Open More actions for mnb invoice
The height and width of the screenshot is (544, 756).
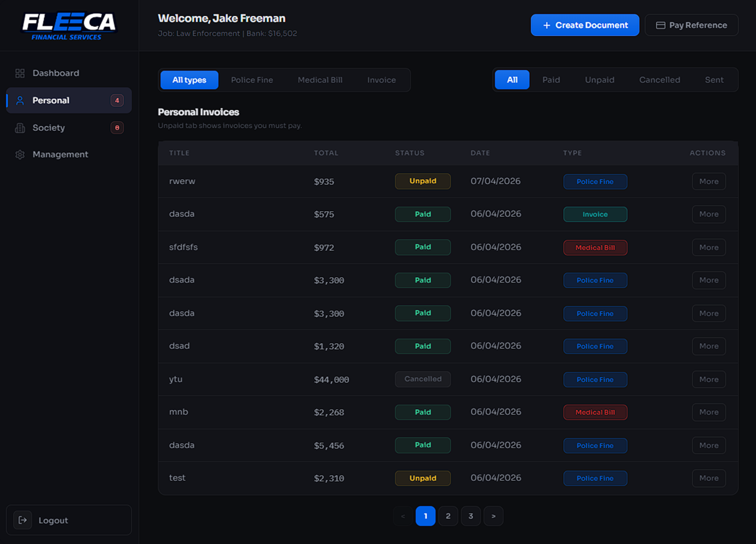point(709,412)
